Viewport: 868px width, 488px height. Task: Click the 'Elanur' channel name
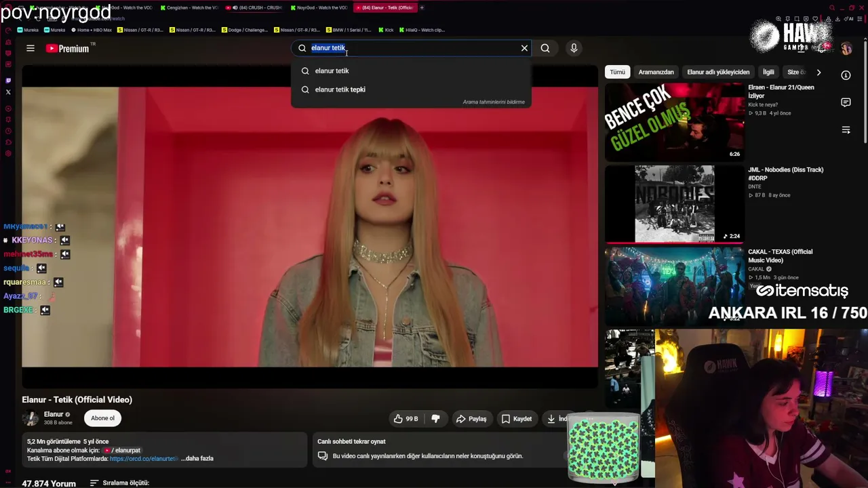click(x=54, y=414)
